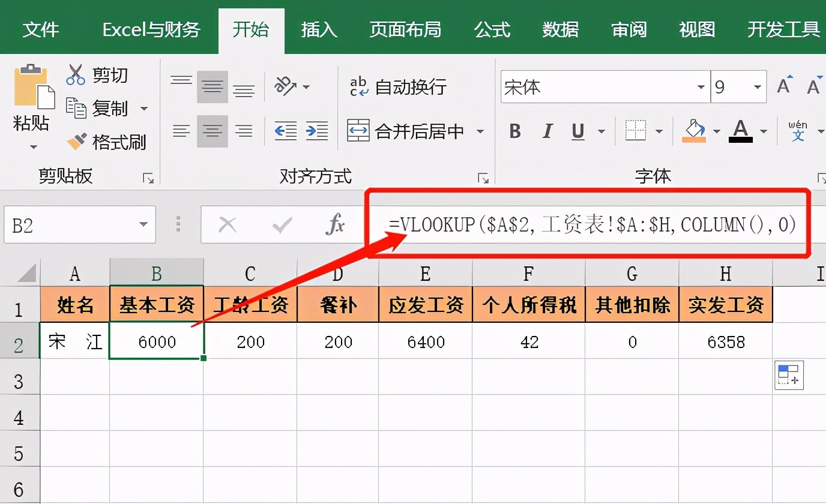Click the decrease indent icon

tap(285, 130)
